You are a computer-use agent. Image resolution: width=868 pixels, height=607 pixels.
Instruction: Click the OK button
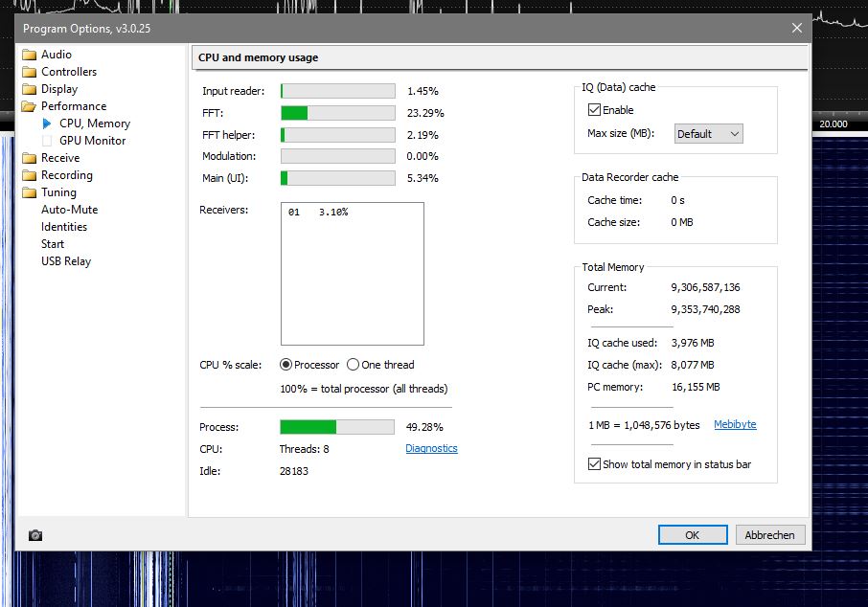[692, 535]
